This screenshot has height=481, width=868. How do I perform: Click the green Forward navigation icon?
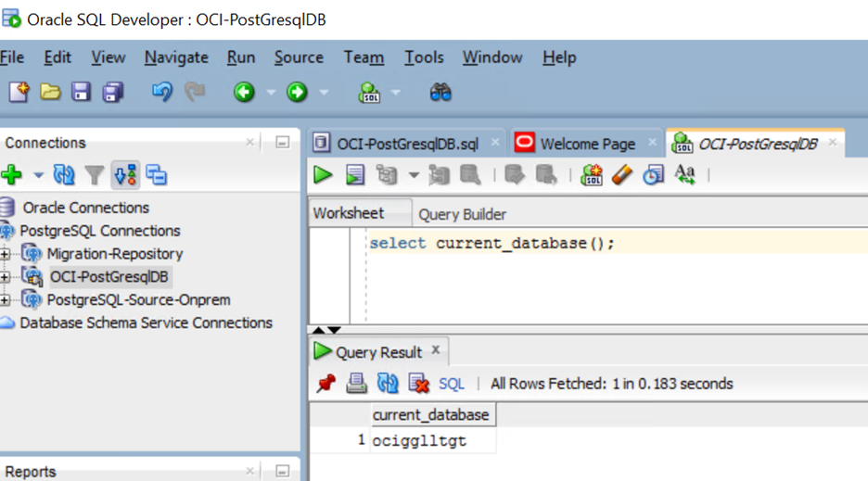pyautogui.click(x=297, y=92)
